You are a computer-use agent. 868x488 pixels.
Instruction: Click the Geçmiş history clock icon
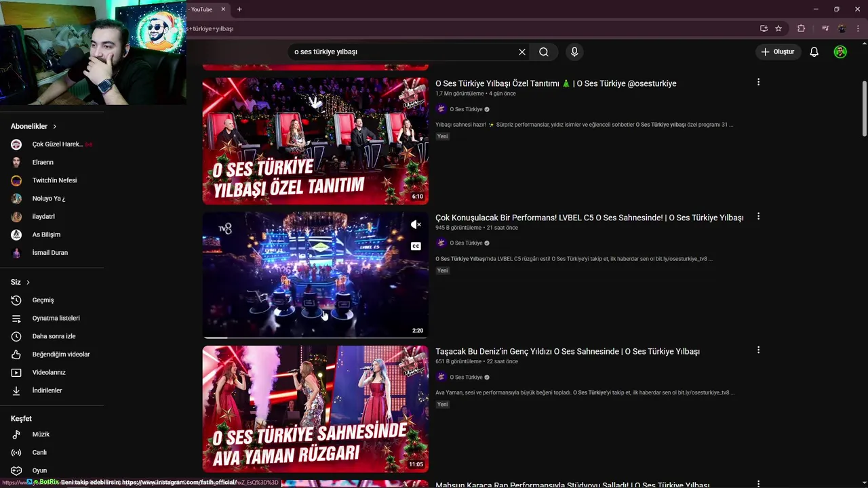pos(17,300)
